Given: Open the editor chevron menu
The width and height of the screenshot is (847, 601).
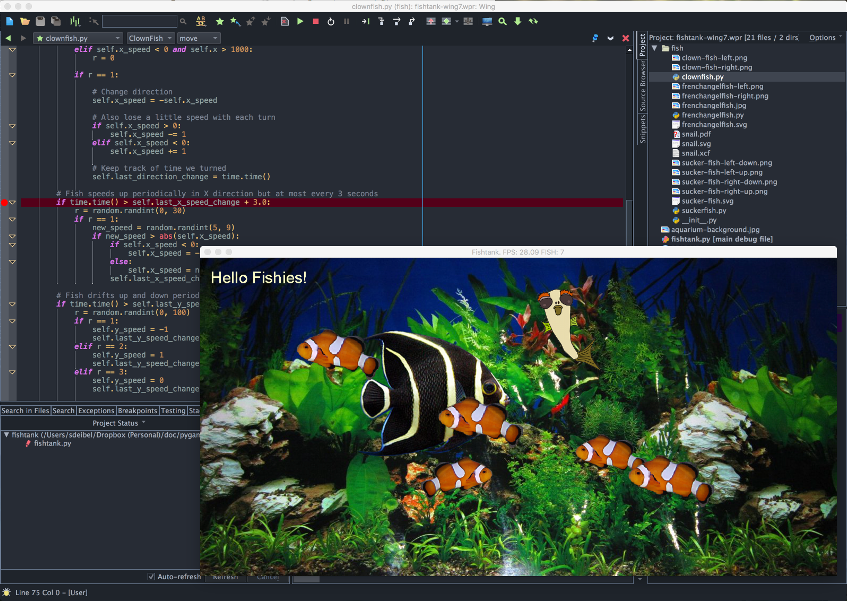Looking at the screenshot, I should tap(610, 38).
